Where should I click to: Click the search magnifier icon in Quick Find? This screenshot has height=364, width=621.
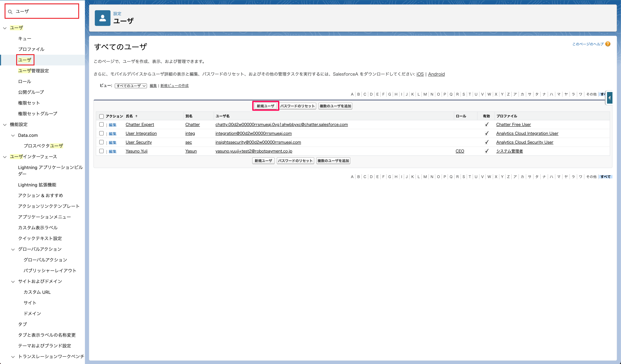10,12
